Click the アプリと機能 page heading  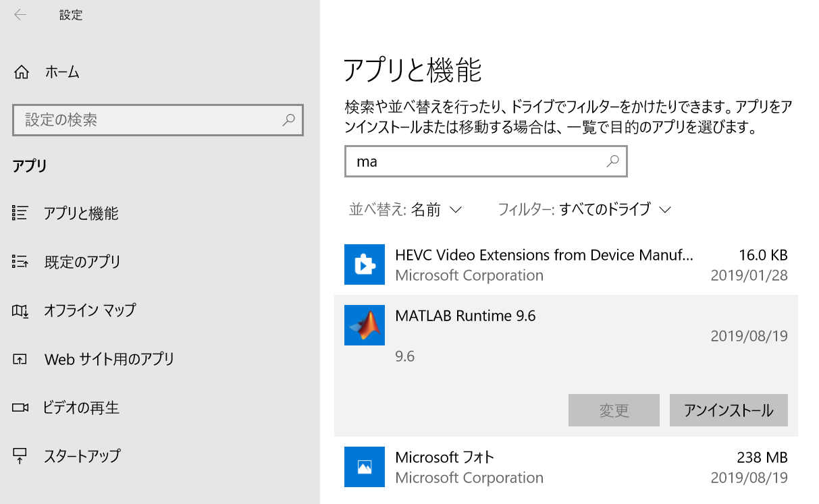click(413, 70)
